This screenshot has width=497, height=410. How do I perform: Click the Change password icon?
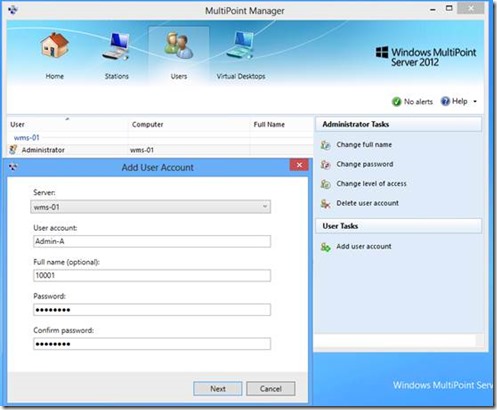pos(325,164)
